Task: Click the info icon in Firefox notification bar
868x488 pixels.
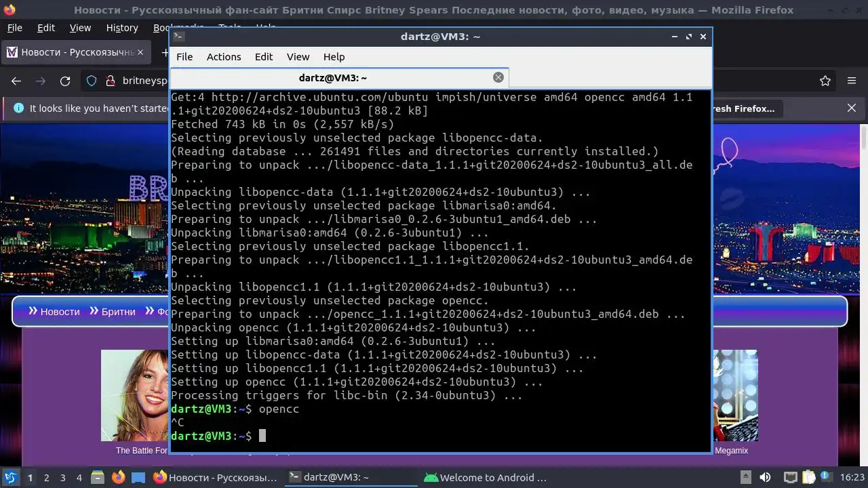Action: click(18, 108)
